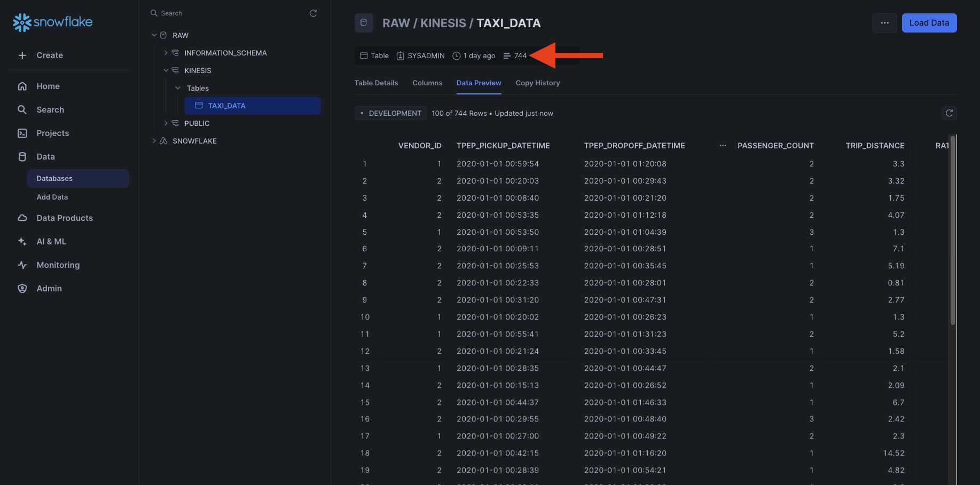Open the more actions ellipsis button
The image size is (980, 485).
(x=884, y=23)
